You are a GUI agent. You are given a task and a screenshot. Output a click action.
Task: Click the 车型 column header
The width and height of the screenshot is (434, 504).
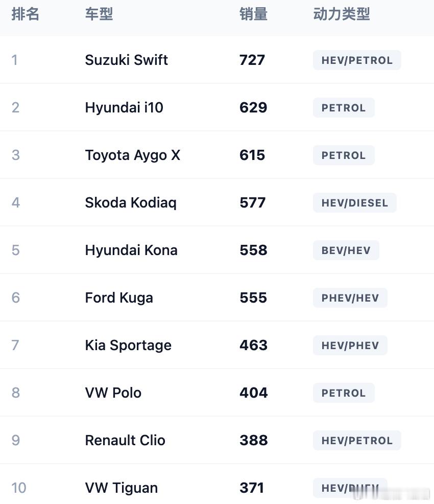[x=99, y=14]
